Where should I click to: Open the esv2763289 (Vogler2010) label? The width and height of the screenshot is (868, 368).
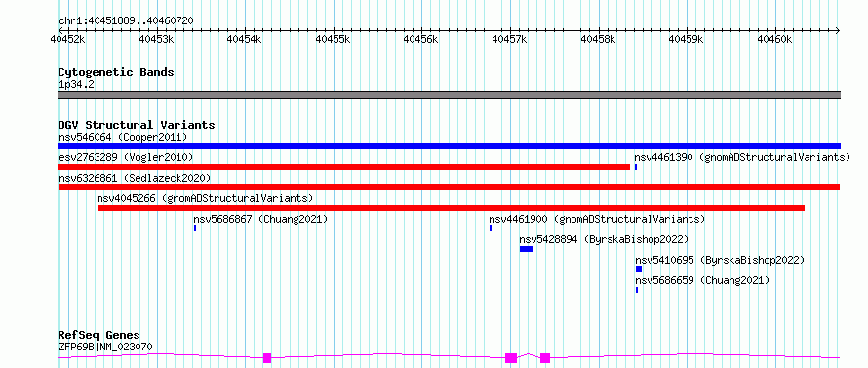tap(126, 157)
